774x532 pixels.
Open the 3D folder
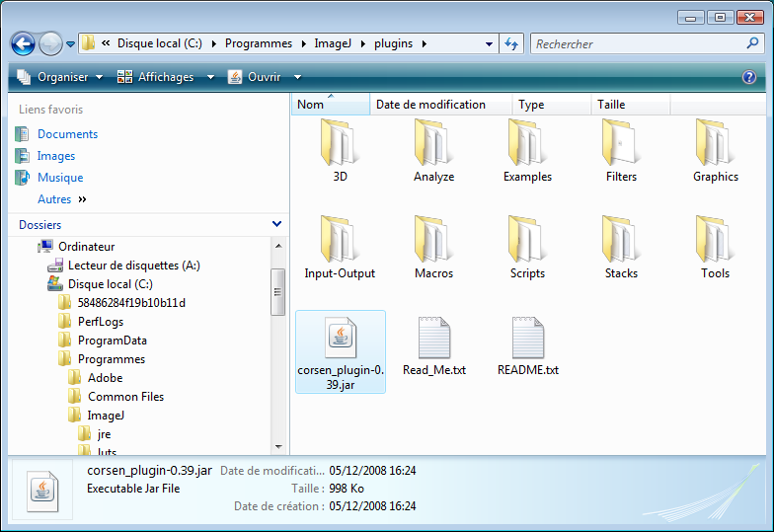[340, 150]
